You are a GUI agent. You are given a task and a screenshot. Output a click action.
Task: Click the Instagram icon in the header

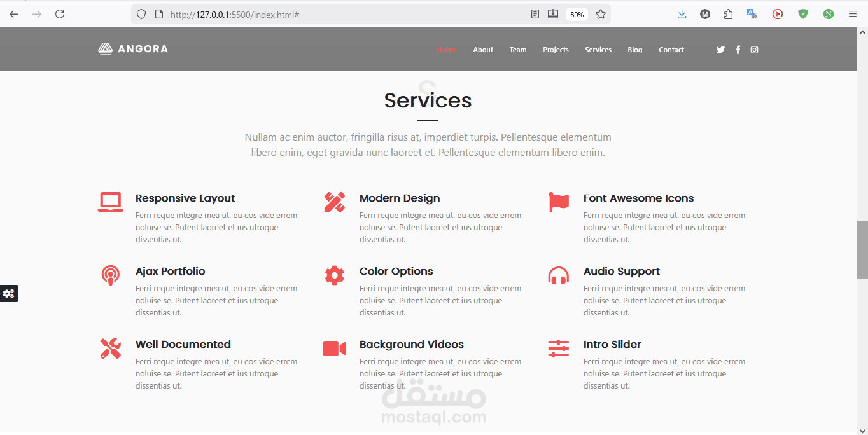coord(754,50)
